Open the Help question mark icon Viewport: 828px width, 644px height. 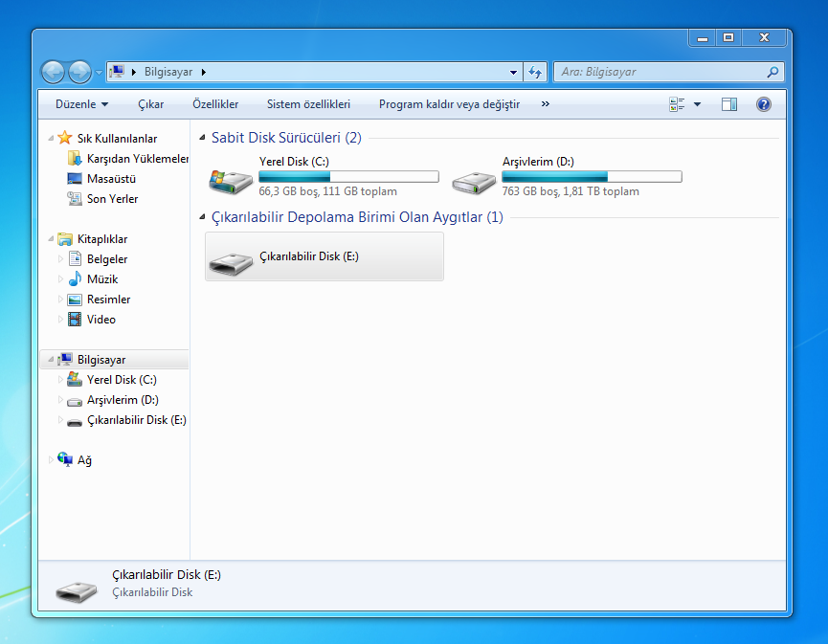[x=763, y=104]
